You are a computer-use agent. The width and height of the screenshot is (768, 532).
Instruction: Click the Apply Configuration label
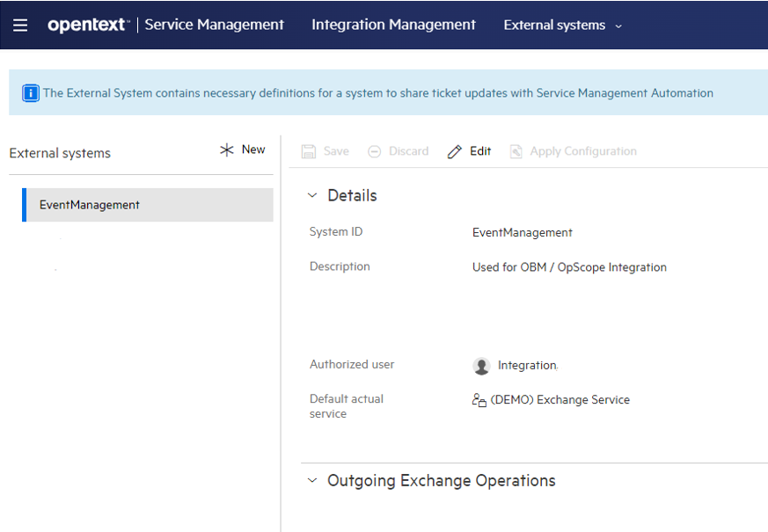[583, 150]
